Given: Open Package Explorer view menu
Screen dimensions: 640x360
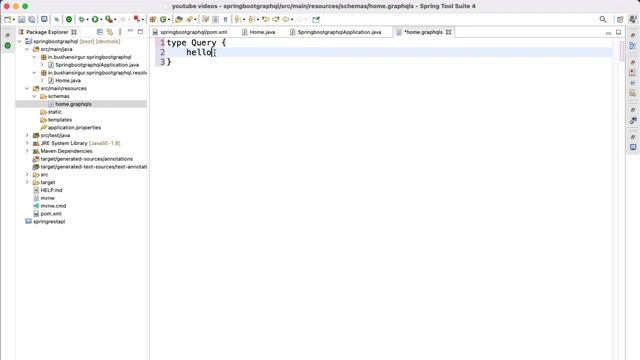Looking at the screenshot, I should pos(120,32).
